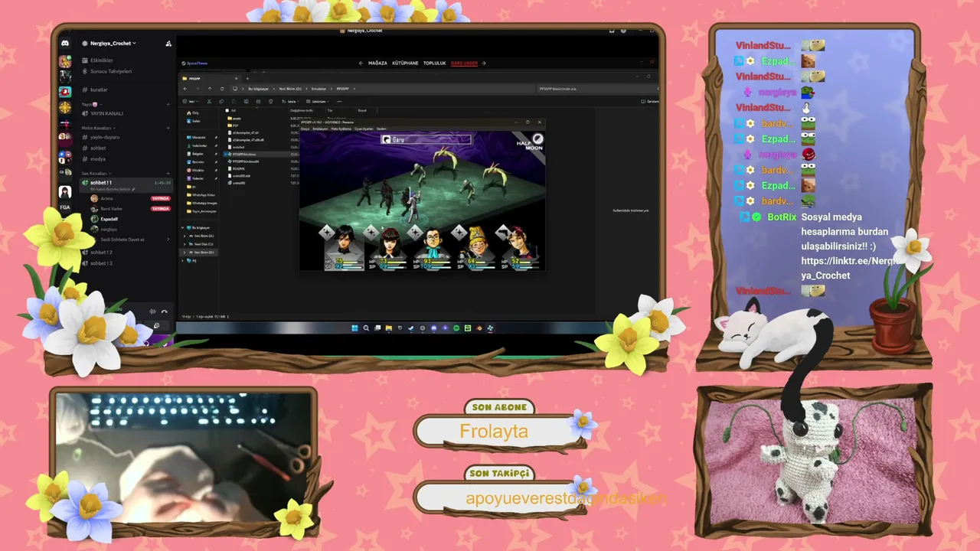Viewport: 980px width, 551px height.
Task: Open Spotify from the taskbar
Action: [x=456, y=328]
